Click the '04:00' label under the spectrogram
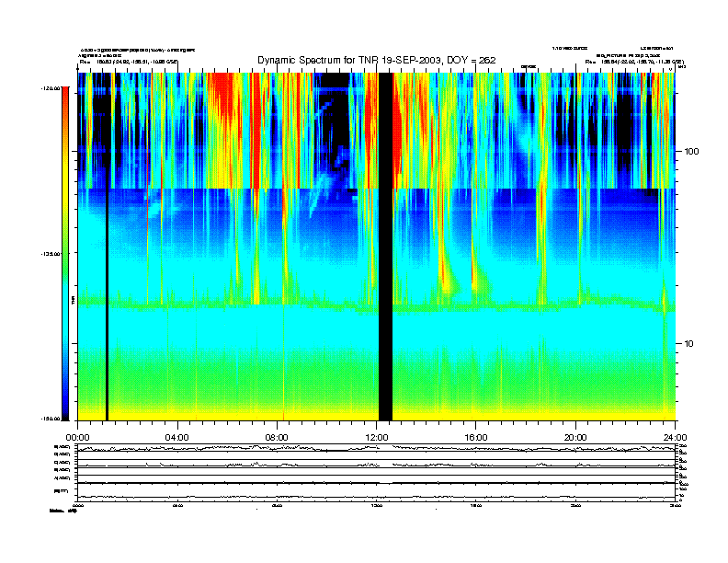 tap(177, 438)
